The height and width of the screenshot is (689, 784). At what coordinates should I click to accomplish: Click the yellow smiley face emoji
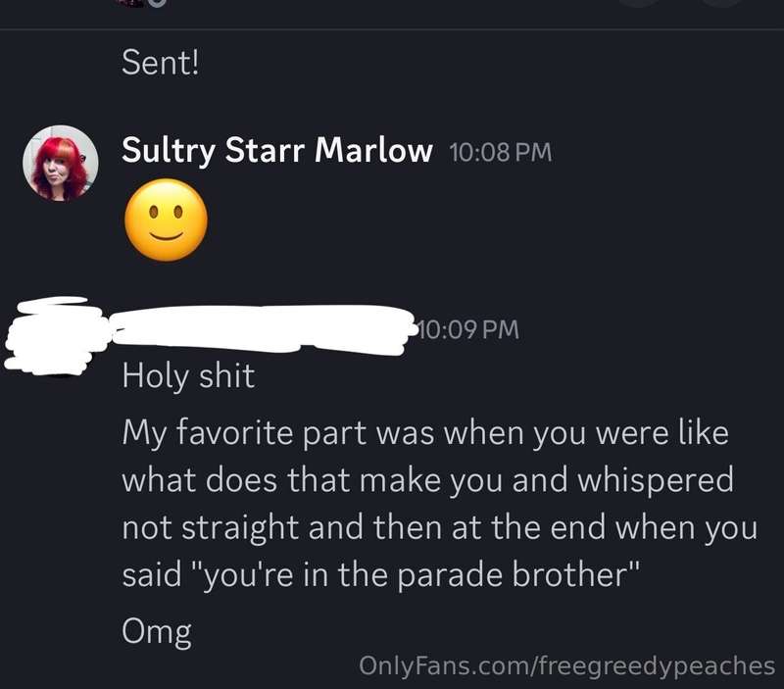(x=166, y=220)
